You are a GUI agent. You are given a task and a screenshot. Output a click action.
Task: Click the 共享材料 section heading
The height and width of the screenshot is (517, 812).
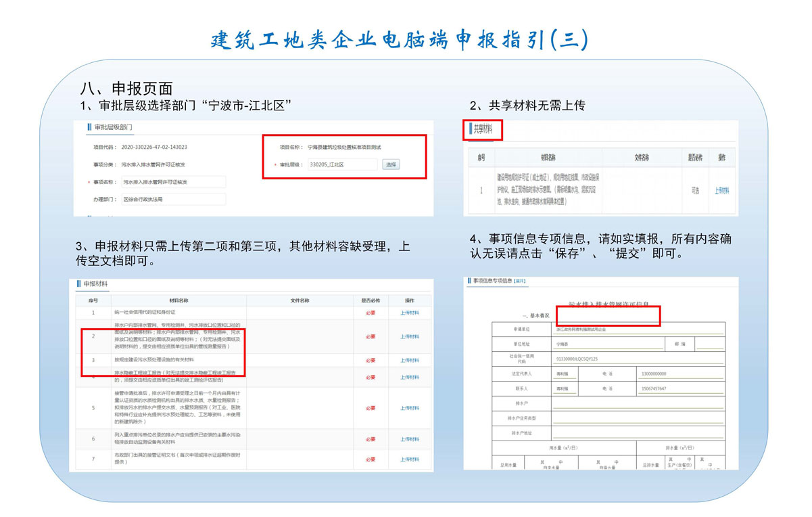[483, 129]
